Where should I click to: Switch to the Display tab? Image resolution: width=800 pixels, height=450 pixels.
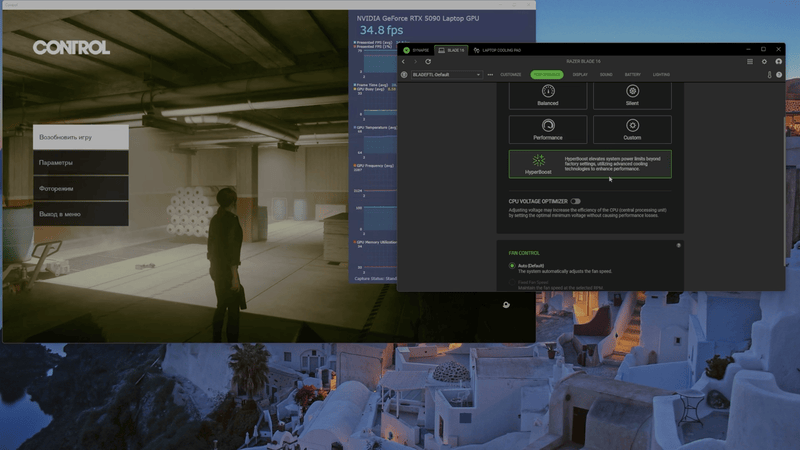580,74
